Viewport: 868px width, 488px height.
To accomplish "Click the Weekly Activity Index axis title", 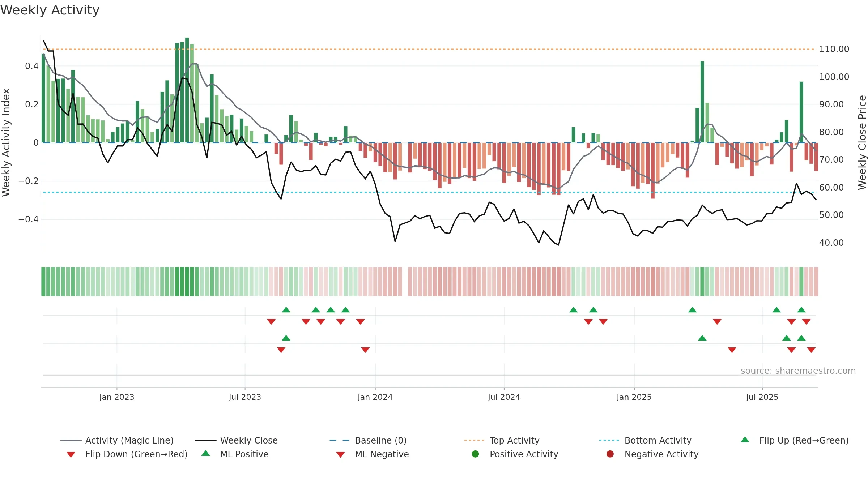I will (x=6, y=142).
